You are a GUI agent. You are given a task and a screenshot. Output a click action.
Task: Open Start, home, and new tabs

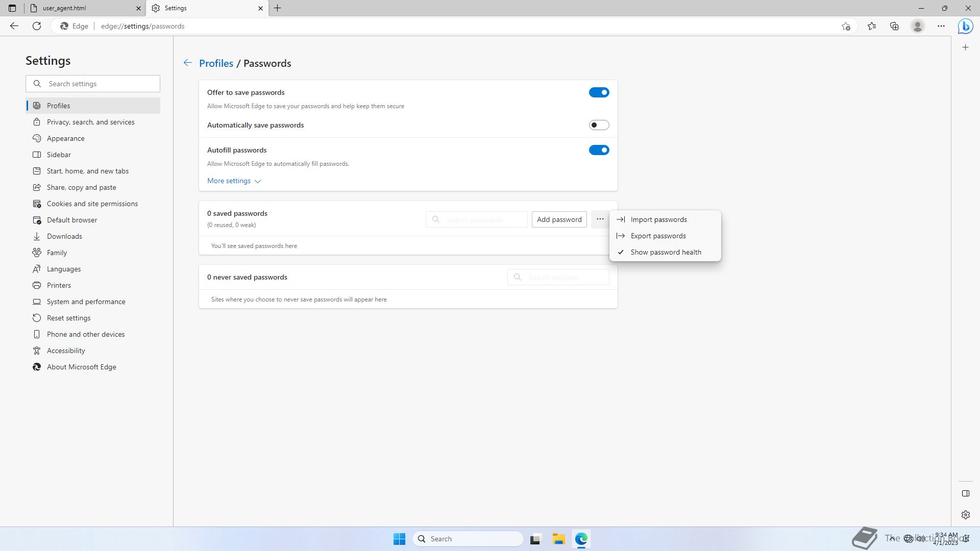click(x=93, y=171)
